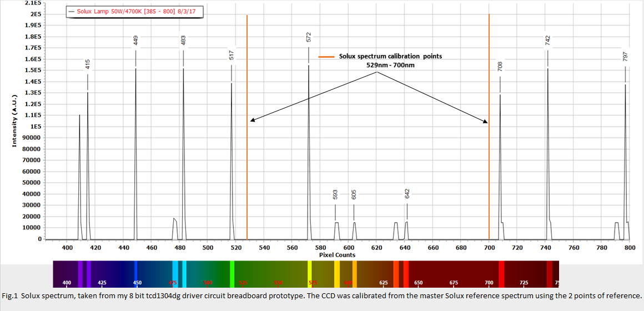
Task: Click the bright red band right of strip's 700
Action: point(501,274)
